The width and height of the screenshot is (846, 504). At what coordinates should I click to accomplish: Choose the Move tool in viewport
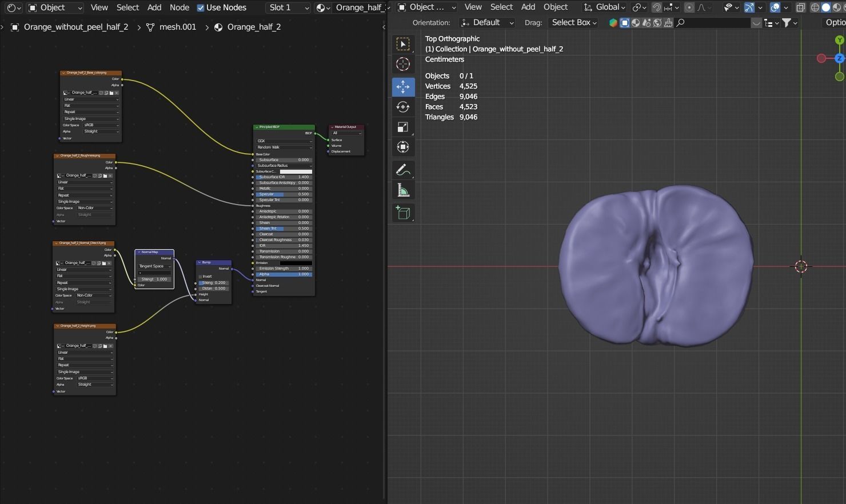tap(403, 87)
